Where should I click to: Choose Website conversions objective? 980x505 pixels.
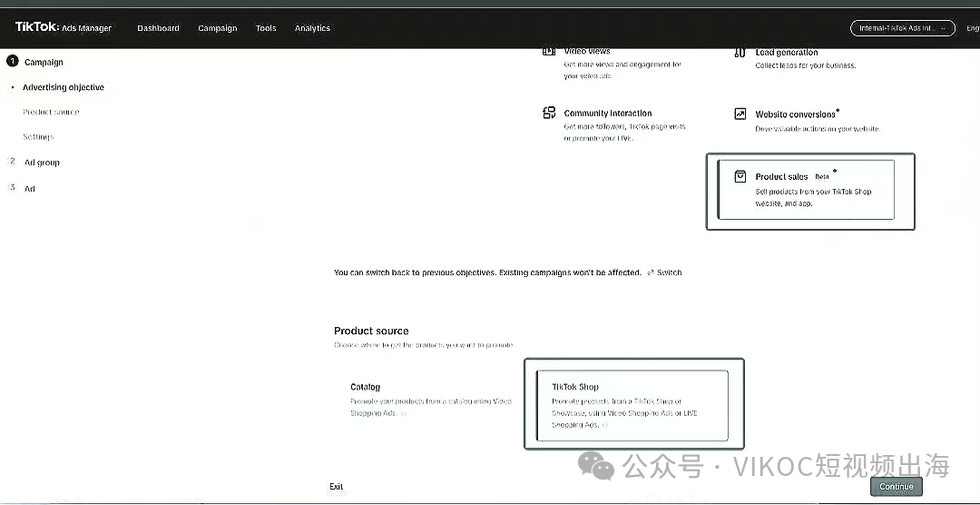pos(808,121)
